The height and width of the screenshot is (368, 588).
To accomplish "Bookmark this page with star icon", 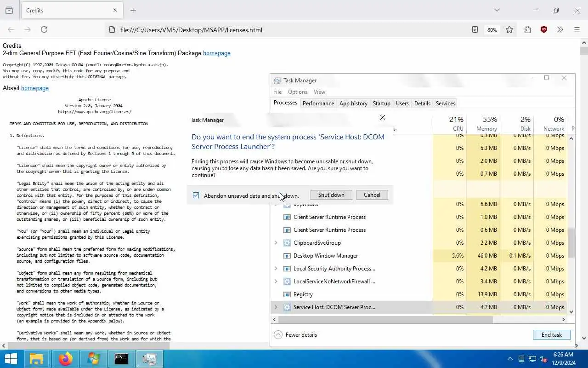I will click(509, 29).
